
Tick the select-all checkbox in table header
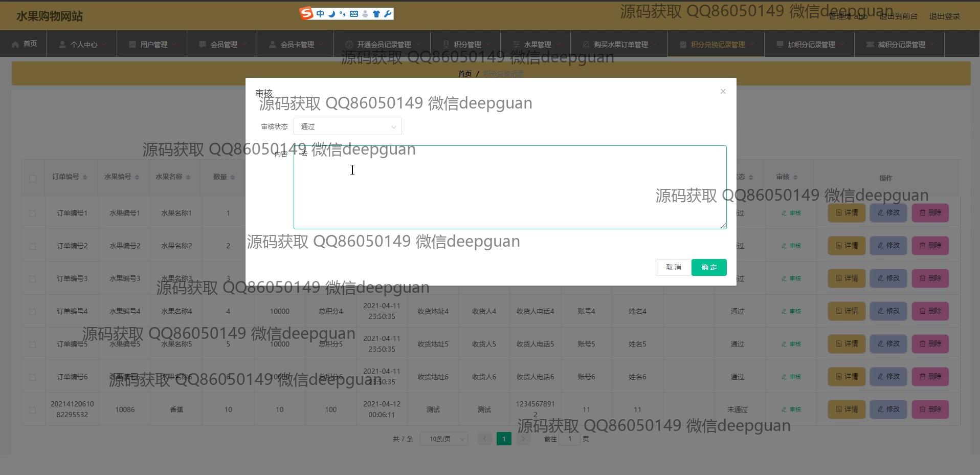[x=33, y=179]
